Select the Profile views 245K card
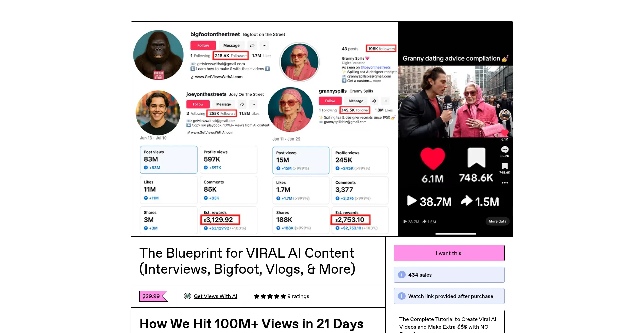The image size is (644, 333). point(360,160)
